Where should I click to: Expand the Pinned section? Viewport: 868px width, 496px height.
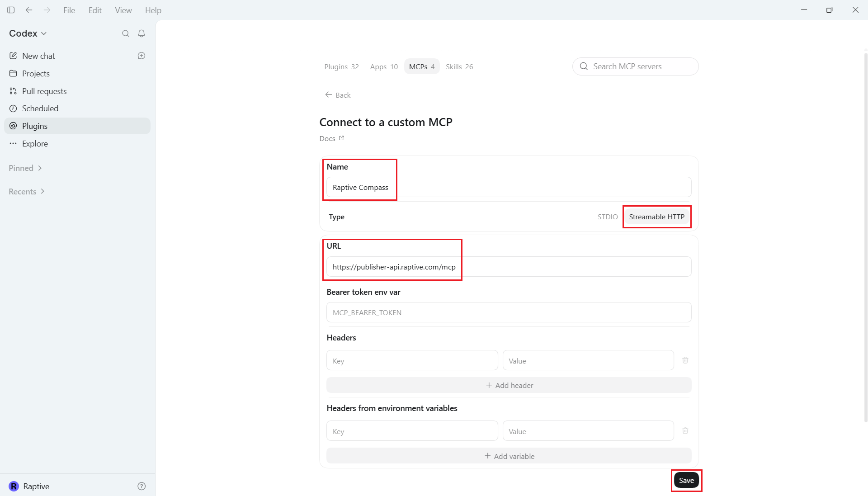click(x=25, y=168)
